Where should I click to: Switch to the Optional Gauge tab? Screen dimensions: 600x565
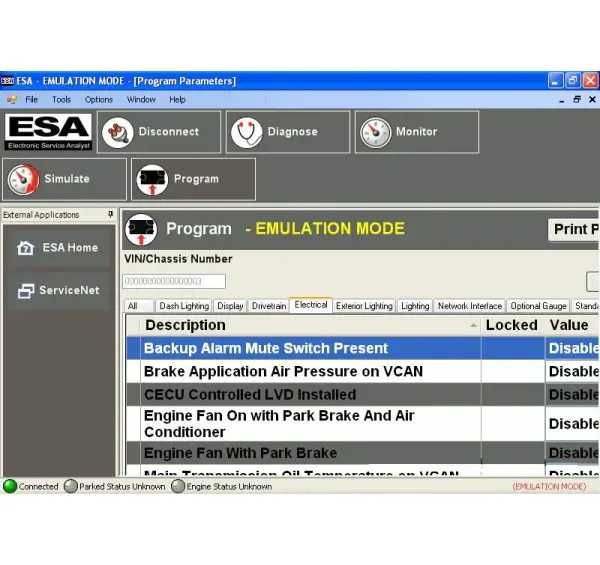[538, 306]
